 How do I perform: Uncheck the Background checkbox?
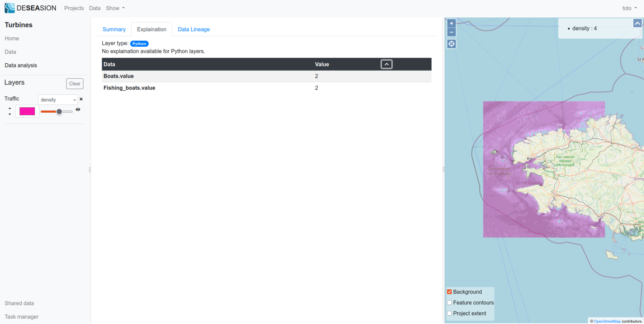click(x=449, y=292)
